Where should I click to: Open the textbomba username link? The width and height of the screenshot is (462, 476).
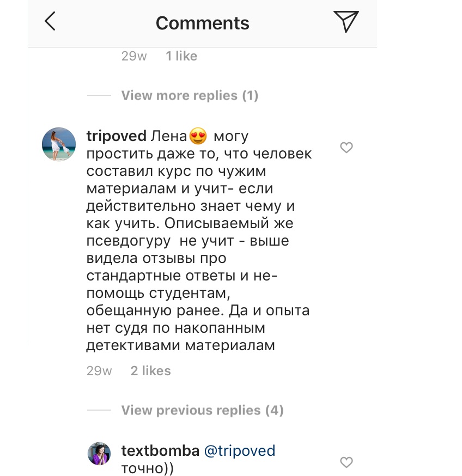pyautogui.click(x=159, y=451)
